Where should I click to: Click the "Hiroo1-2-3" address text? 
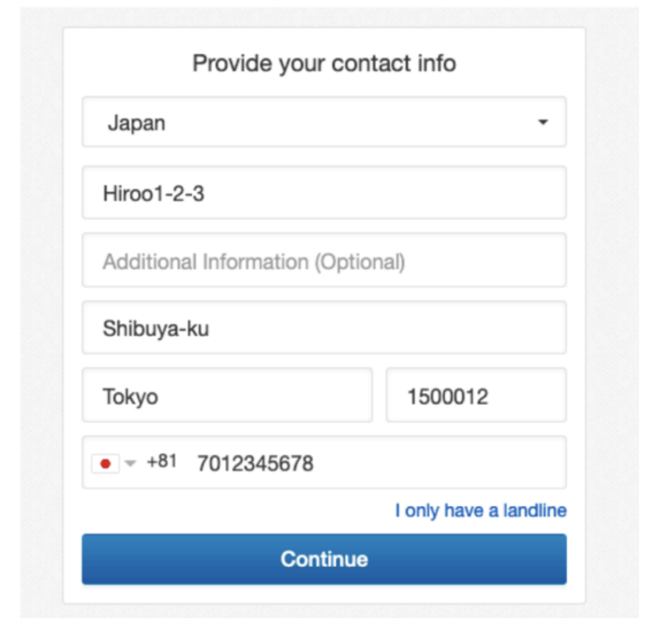click(154, 193)
